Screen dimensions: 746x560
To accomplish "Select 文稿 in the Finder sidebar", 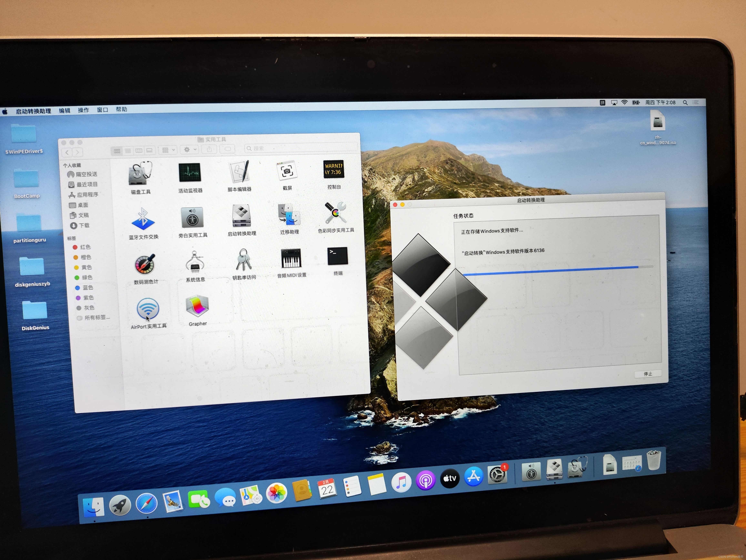I will tap(79, 215).
